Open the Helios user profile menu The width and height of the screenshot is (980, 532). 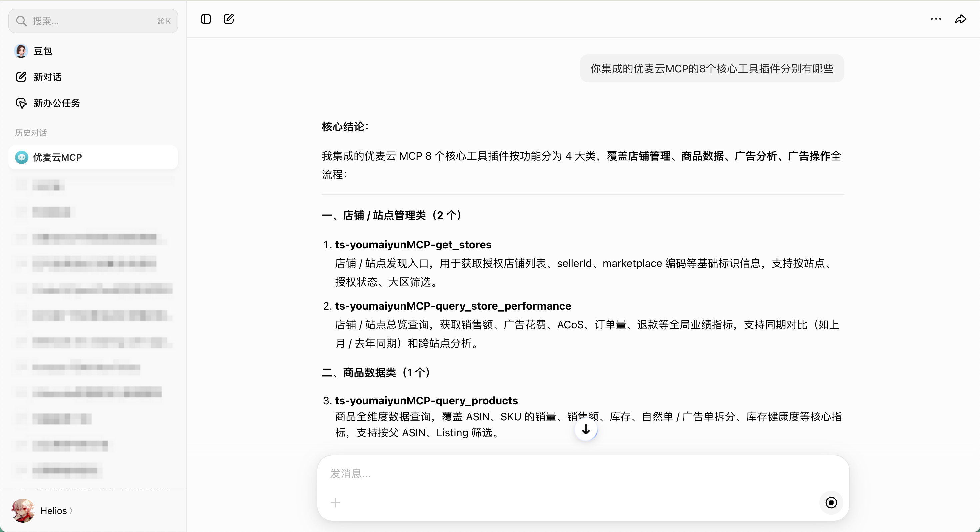pyautogui.click(x=42, y=511)
